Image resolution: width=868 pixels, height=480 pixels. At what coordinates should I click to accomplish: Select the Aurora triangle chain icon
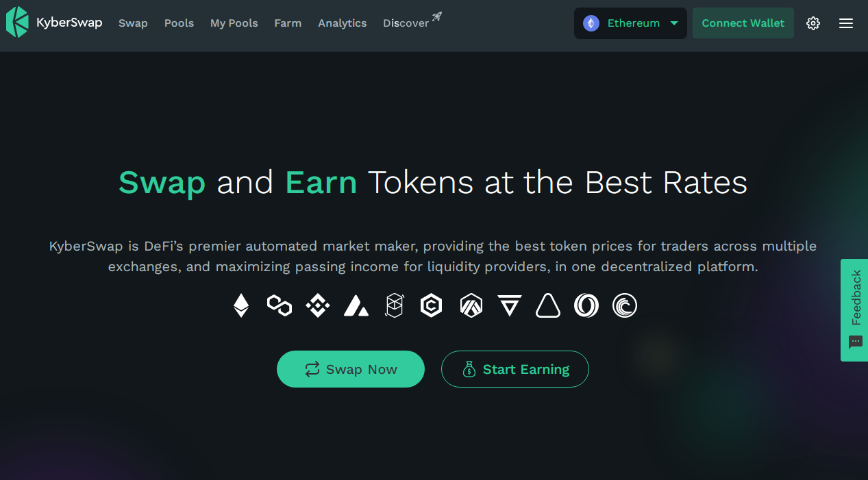pos(548,305)
